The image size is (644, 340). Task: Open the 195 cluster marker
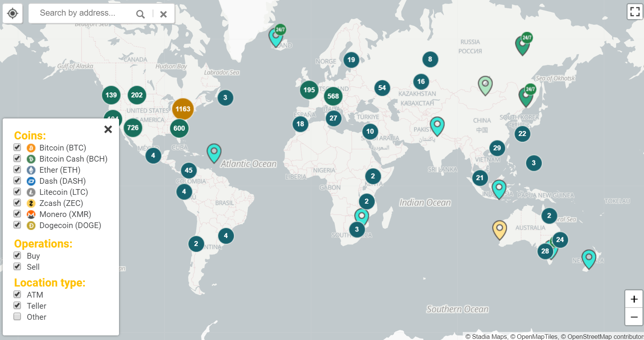coord(309,90)
